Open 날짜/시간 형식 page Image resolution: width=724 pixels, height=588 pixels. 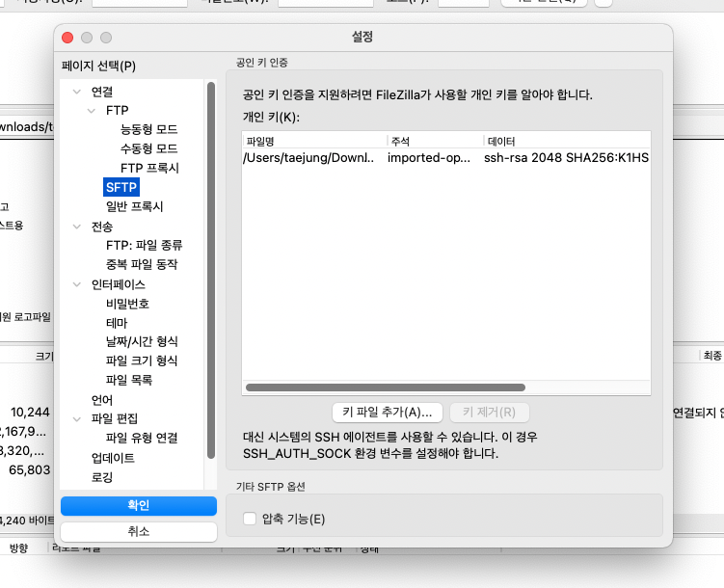pos(142,341)
